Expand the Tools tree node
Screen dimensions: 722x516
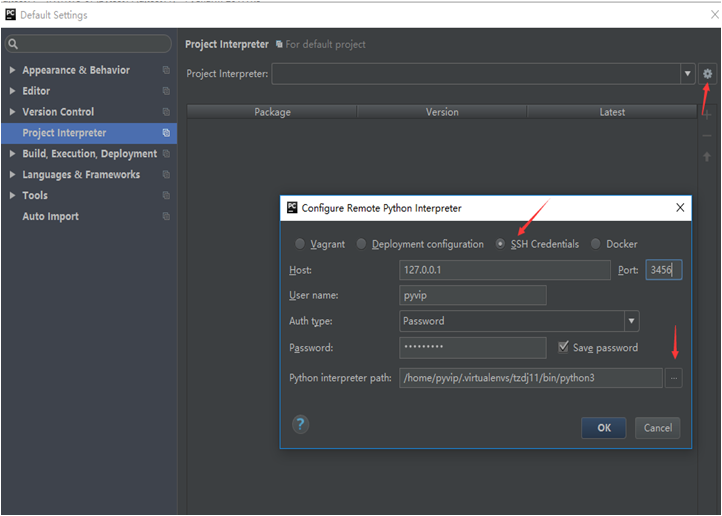(x=12, y=195)
